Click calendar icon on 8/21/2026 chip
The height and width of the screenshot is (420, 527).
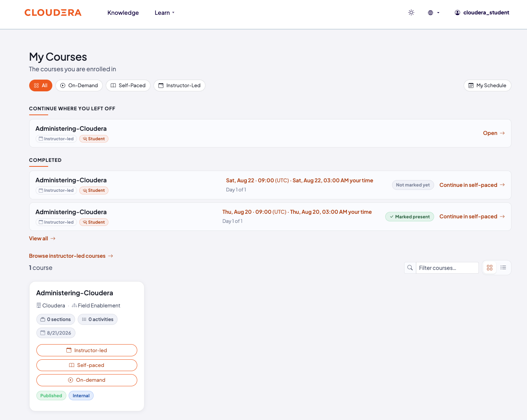43,333
